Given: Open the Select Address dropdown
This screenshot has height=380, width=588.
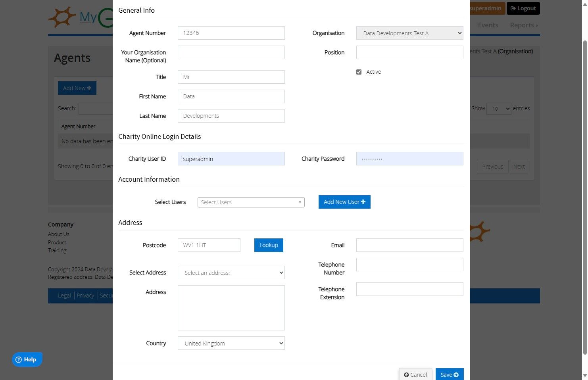Looking at the screenshot, I should 231,273.
